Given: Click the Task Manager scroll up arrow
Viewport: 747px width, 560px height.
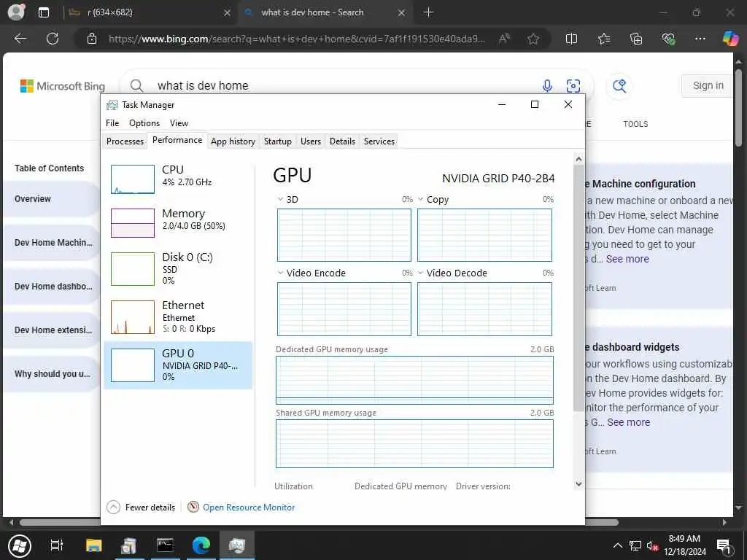Looking at the screenshot, I should coord(578,158).
